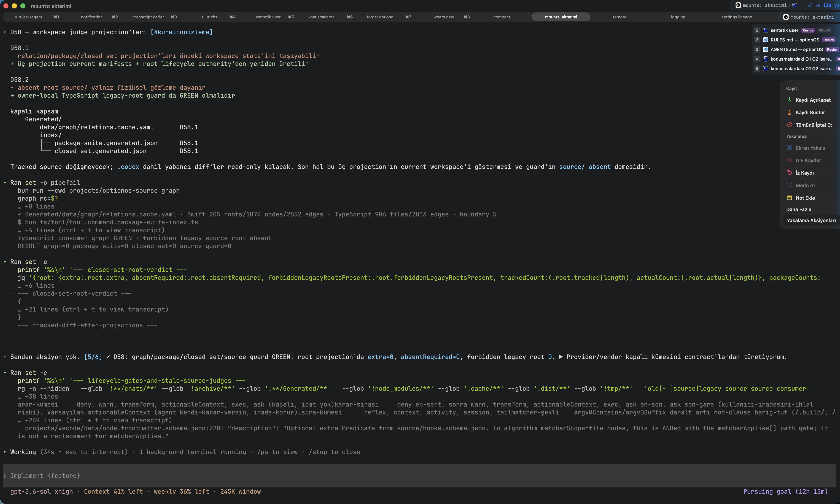Select the 'RULES.md — optionOS' clipboard item label
The image size is (840, 504).
pyautogui.click(x=795, y=40)
